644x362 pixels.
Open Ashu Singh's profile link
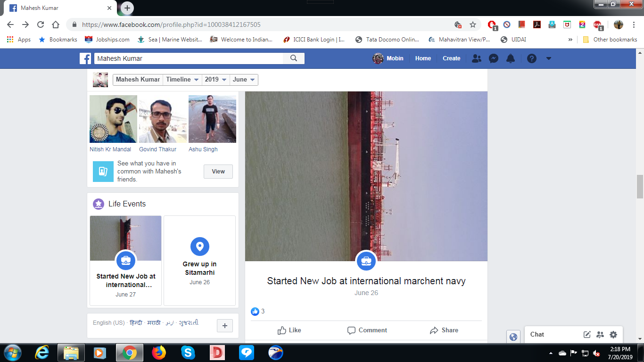coord(203,149)
